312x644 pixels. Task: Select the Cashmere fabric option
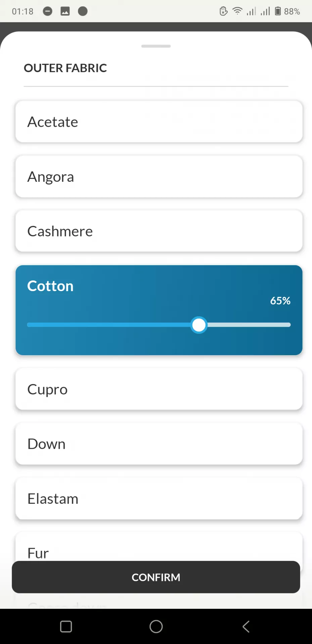point(159,231)
